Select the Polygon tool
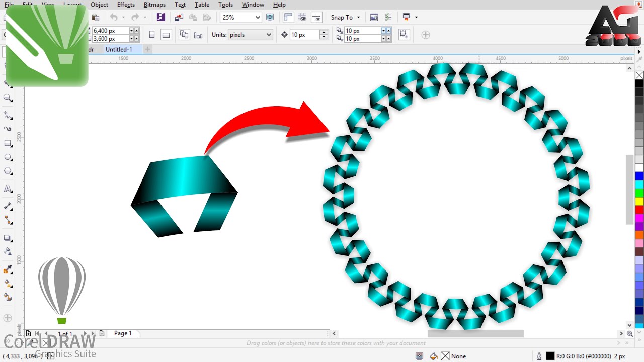This screenshot has height=362, width=644. (x=8, y=171)
